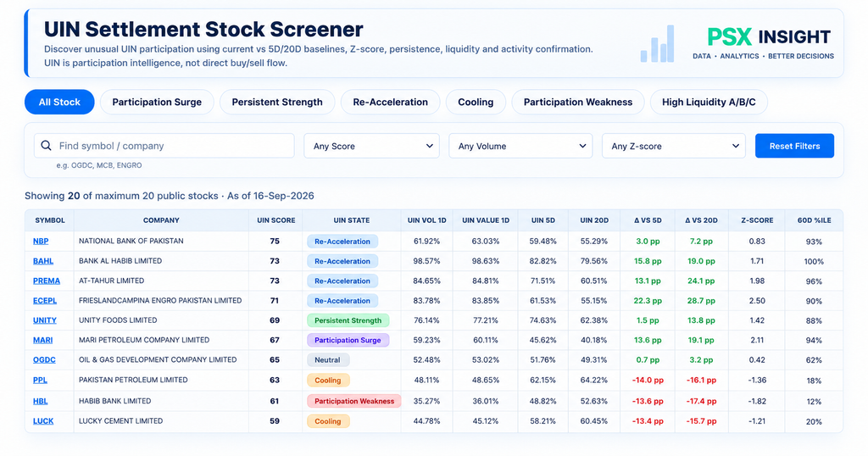
Task: Open the Any Score dropdown
Action: pos(371,146)
